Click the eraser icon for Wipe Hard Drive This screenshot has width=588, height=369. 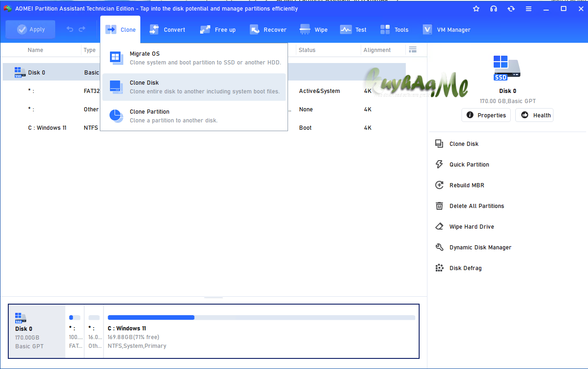[439, 226]
